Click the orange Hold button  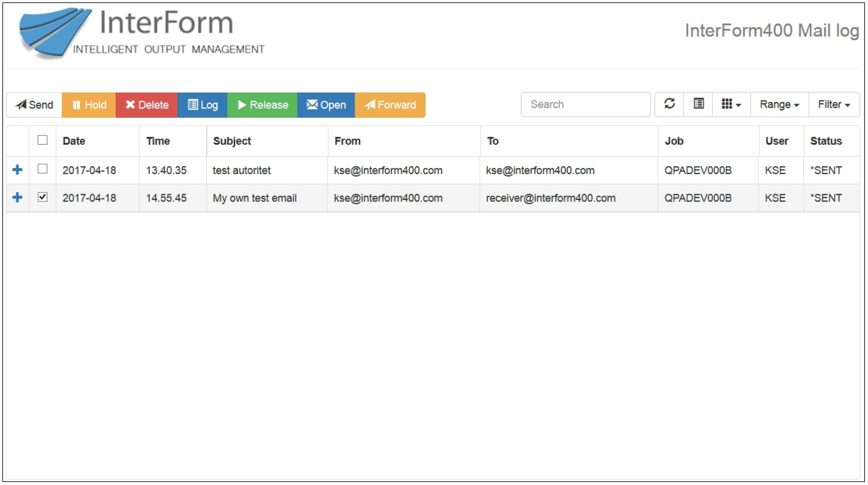pos(89,105)
